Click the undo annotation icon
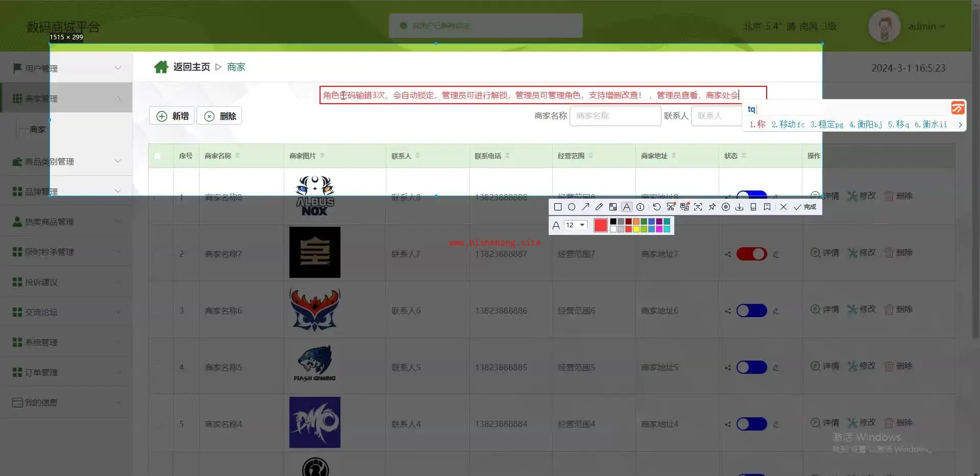The height and width of the screenshot is (476, 980). tap(657, 207)
